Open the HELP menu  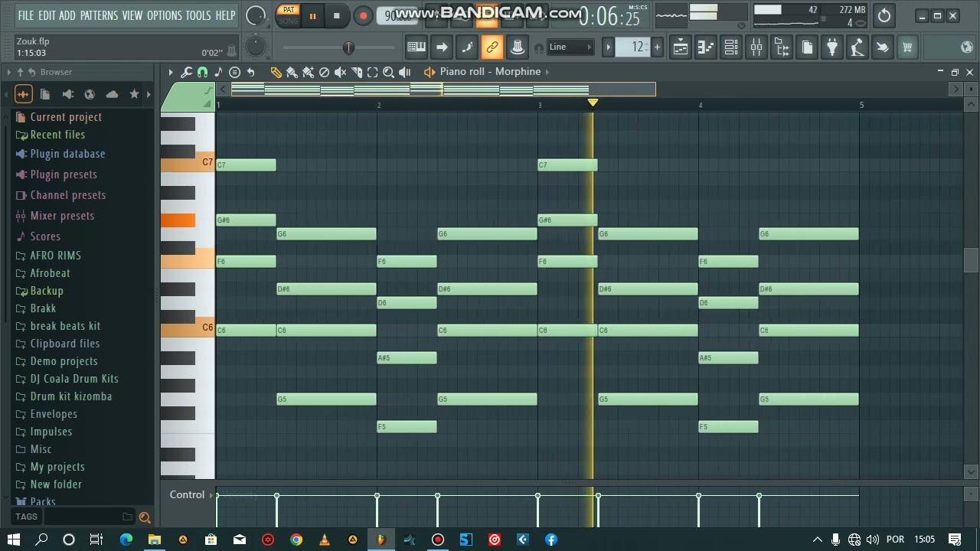tap(225, 15)
